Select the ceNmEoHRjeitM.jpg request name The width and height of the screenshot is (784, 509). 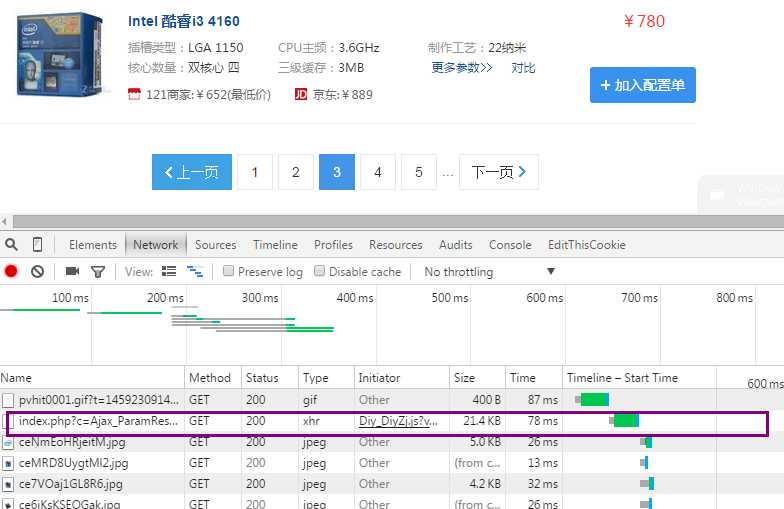tap(72, 442)
